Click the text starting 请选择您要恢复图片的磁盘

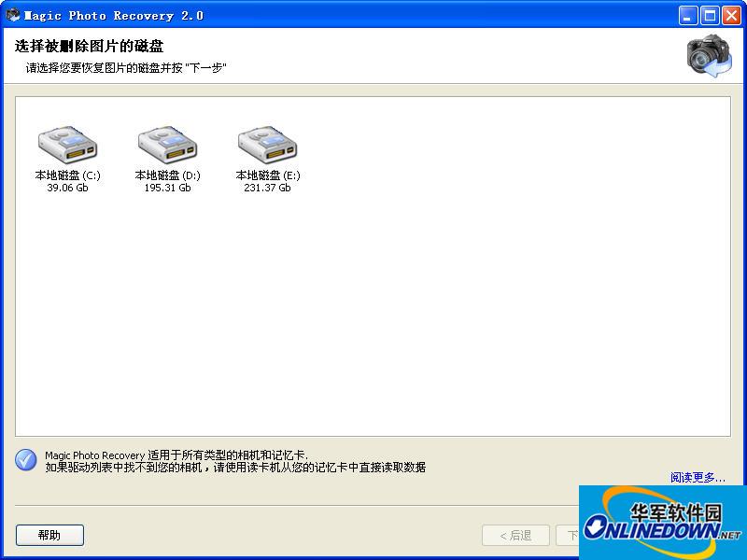(x=126, y=68)
